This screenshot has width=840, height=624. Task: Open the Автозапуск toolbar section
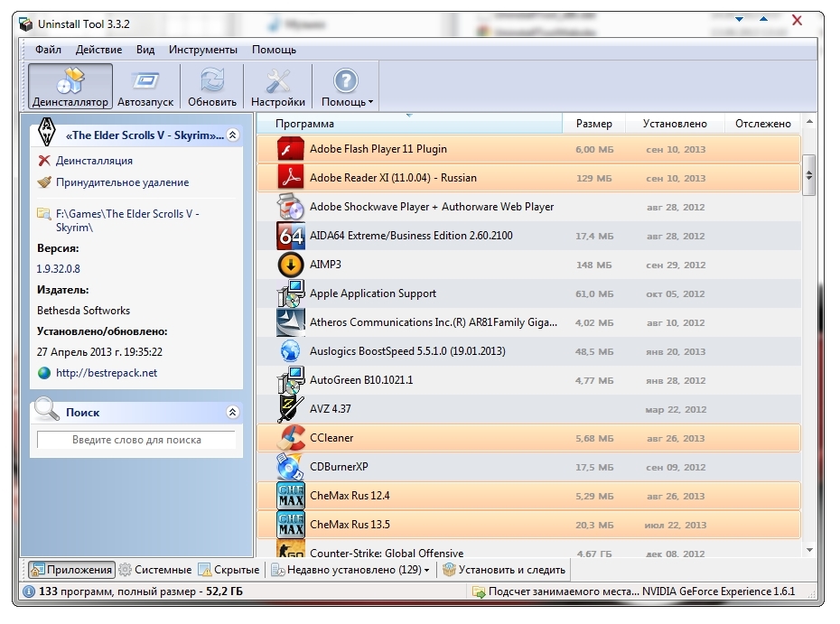coord(145,86)
